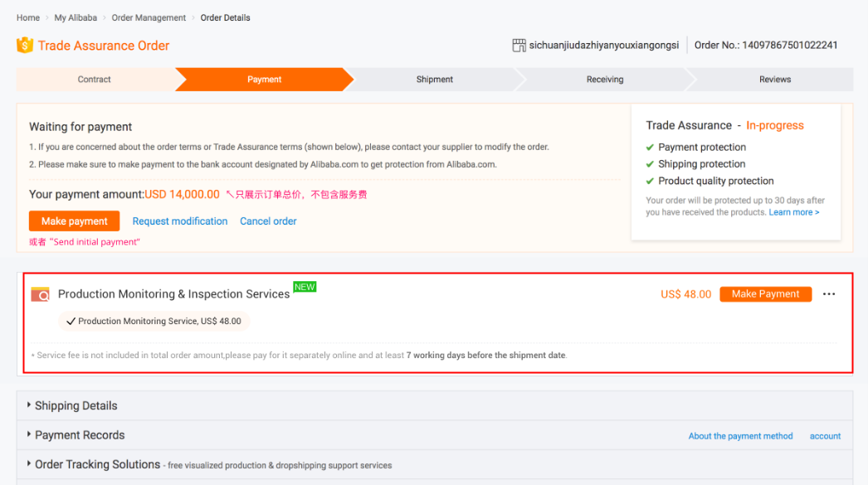Viewport: 868px width, 485px height.
Task: Click the Production Monitoring camera icon
Action: 40,294
